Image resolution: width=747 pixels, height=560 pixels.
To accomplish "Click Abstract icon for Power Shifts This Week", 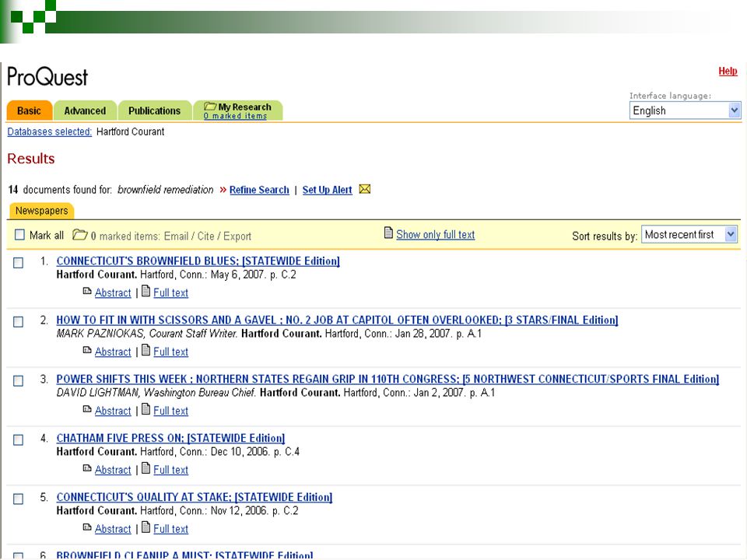I will coord(86,409).
